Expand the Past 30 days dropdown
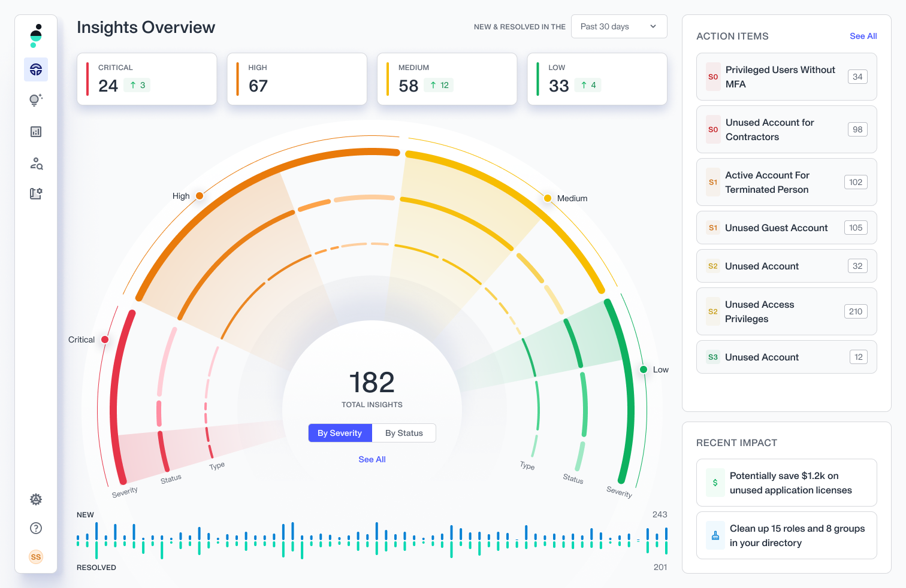This screenshot has width=906, height=588. coord(619,26)
